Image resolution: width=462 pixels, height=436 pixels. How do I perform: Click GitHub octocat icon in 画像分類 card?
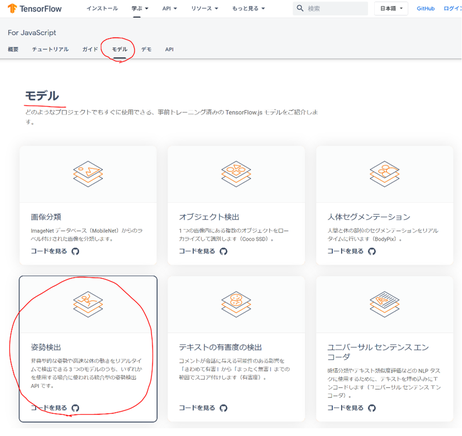click(75, 251)
